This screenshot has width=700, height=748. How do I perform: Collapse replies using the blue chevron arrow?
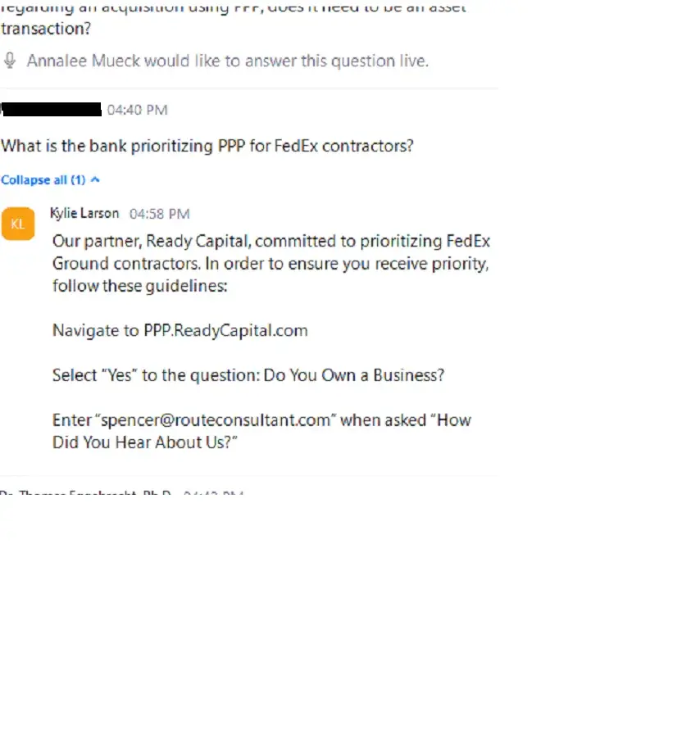96,179
